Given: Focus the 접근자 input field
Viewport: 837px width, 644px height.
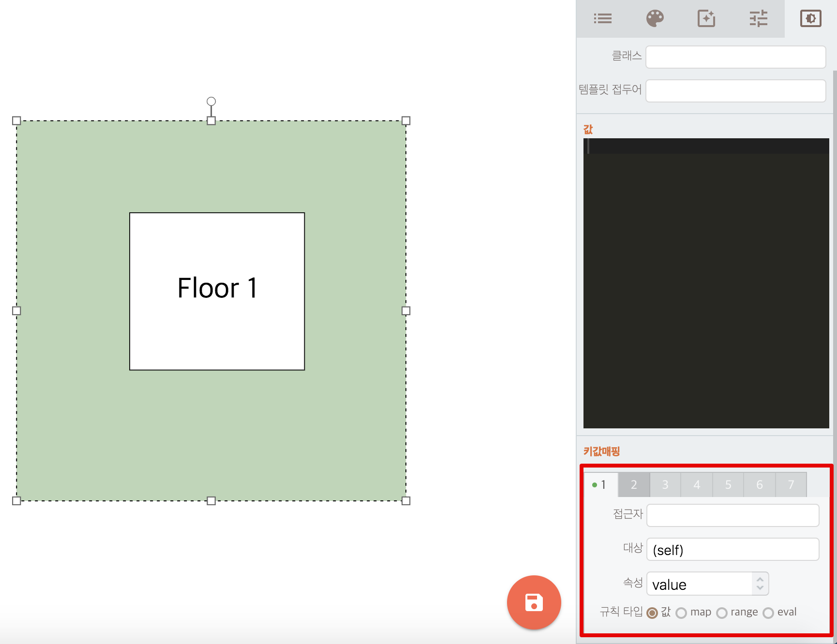Looking at the screenshot, I should (x=733, y=515).
